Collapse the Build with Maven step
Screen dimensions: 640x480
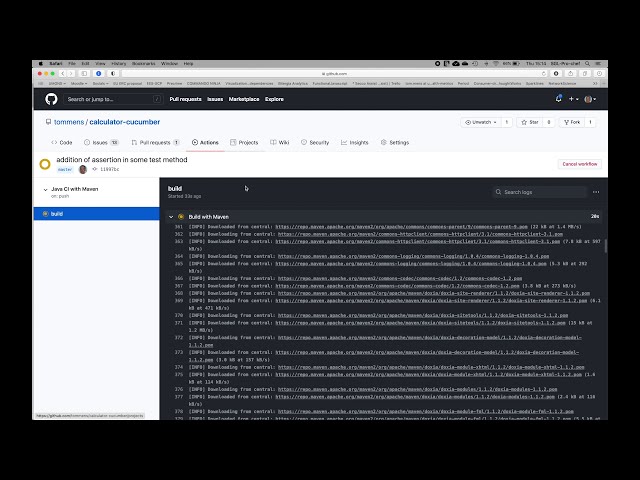point(171,216)
